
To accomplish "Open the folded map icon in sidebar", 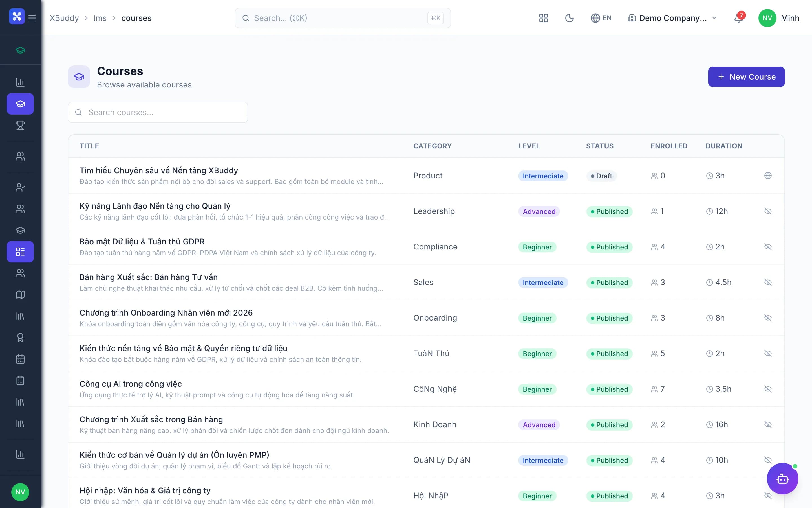I will click(x=20, y=295).
